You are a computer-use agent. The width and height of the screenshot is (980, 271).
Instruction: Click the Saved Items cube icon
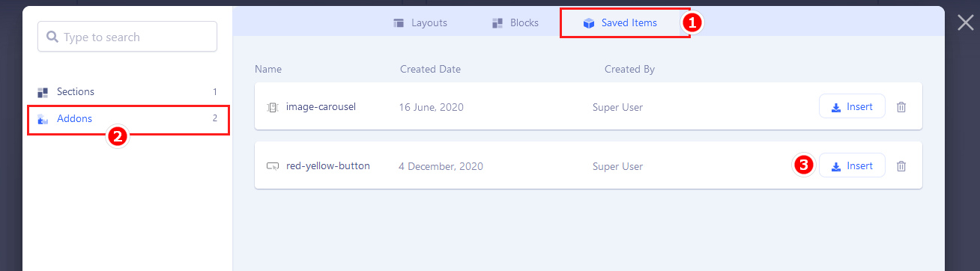(589, 23)
